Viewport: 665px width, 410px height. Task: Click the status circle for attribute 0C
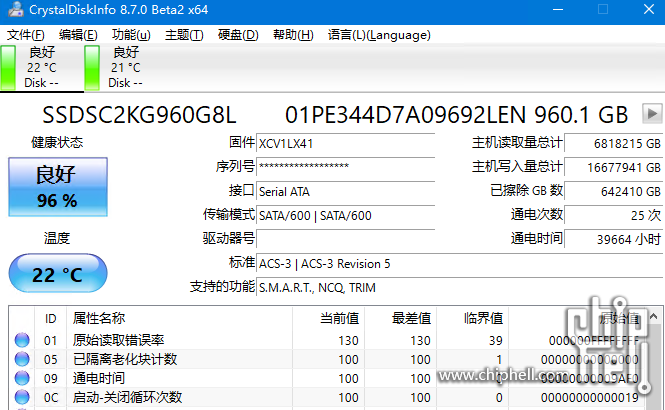tap(22, 397)
